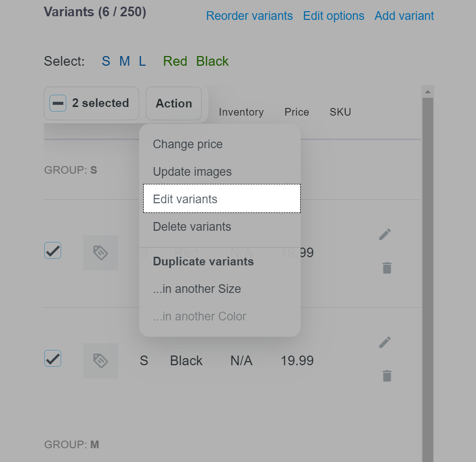Open the Action dropdown button
Viewport: 476px width, 462px height.
click(x=174, y=103)
